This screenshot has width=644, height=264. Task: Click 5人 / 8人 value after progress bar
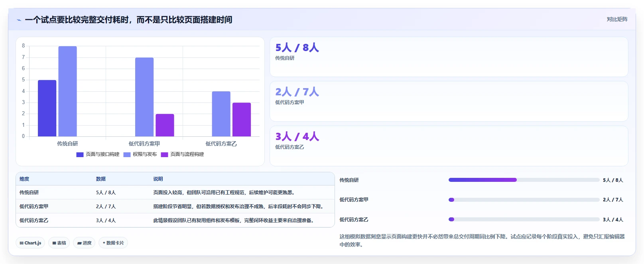click(613, 180)
